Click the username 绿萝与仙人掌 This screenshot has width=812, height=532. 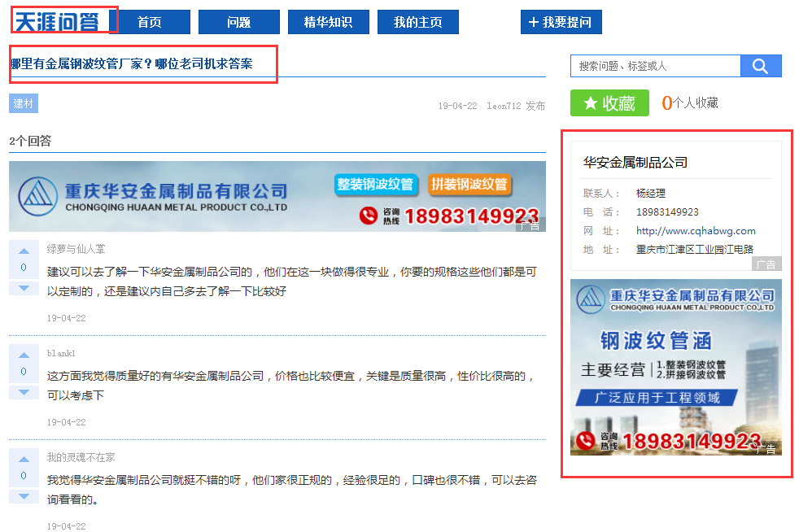(76, 249)
